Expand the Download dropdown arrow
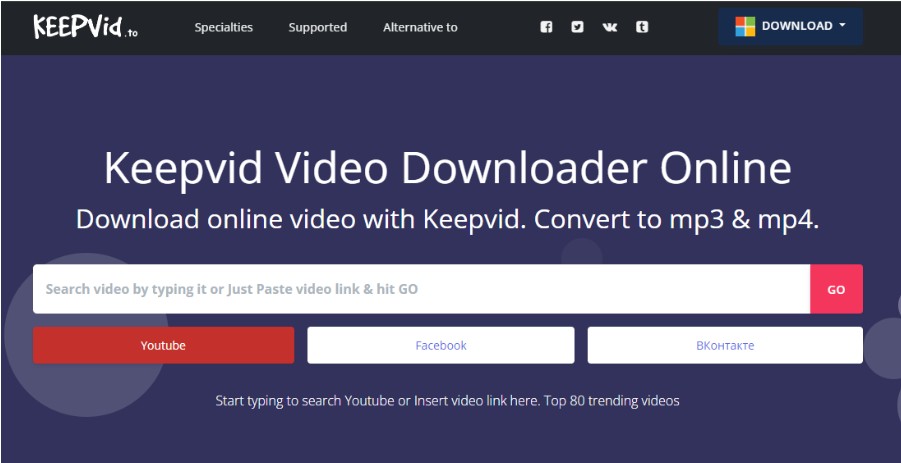 pyautogui.click(x=842, y=26)
